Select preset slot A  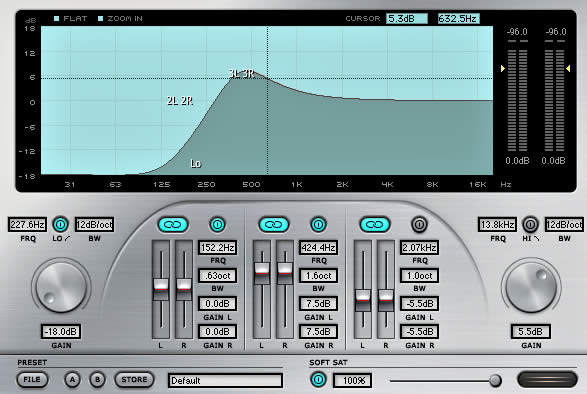(72, 380)
